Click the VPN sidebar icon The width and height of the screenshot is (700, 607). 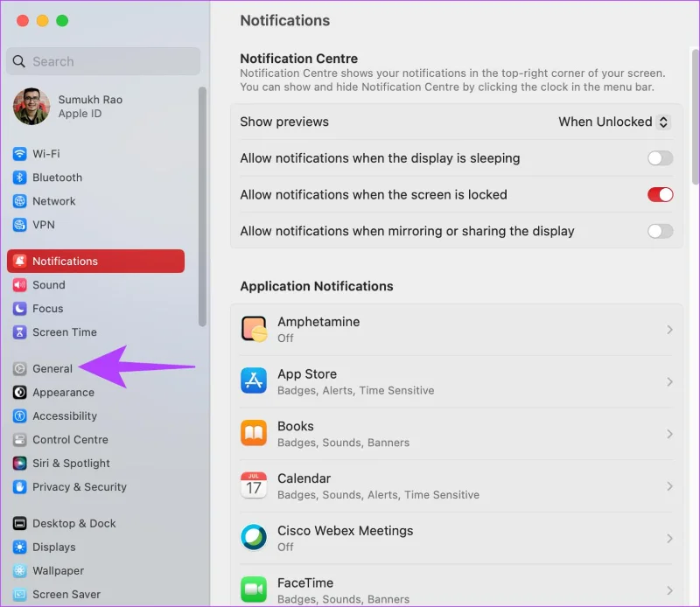click(x=19, y=225)
